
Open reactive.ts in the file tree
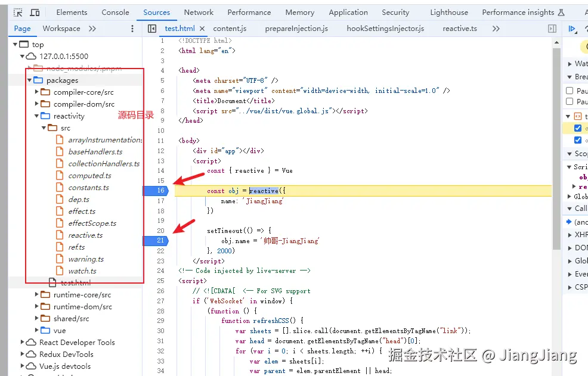[85, 235]
